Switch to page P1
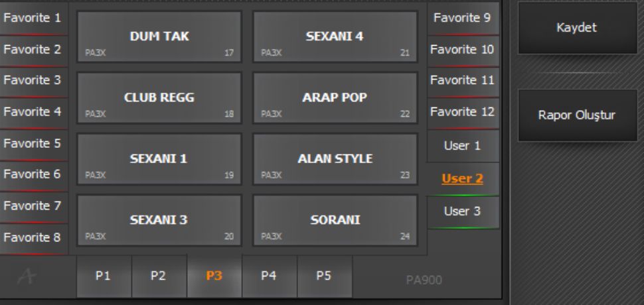Image resolution: width=644 pixels, height=305 pixels. [x=104, y=276]
